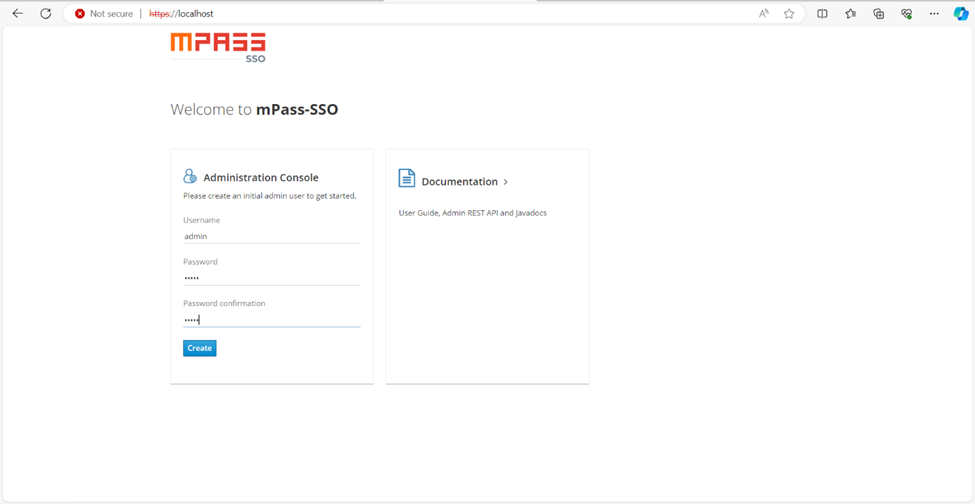
Task: Open split screen view icon
Action: (x=822, y=14)
